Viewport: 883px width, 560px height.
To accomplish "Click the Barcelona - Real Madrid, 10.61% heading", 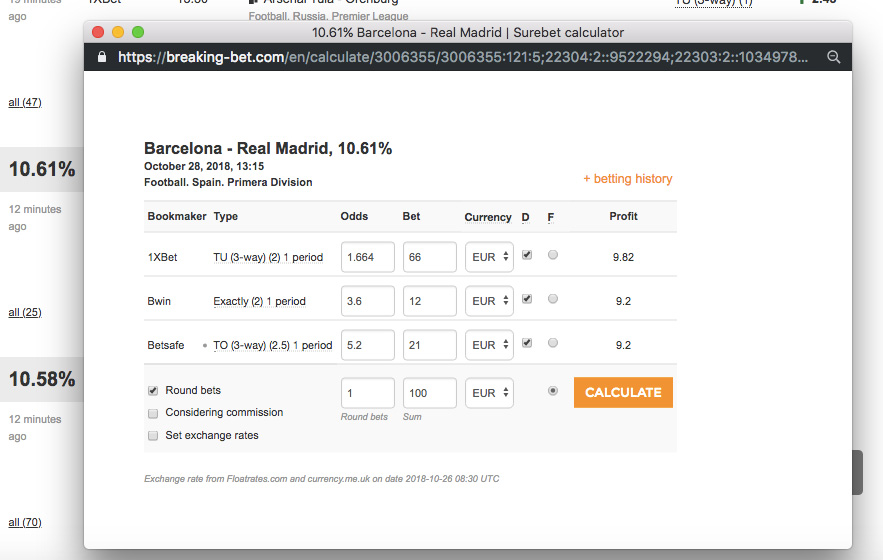I will coord(268,148).
